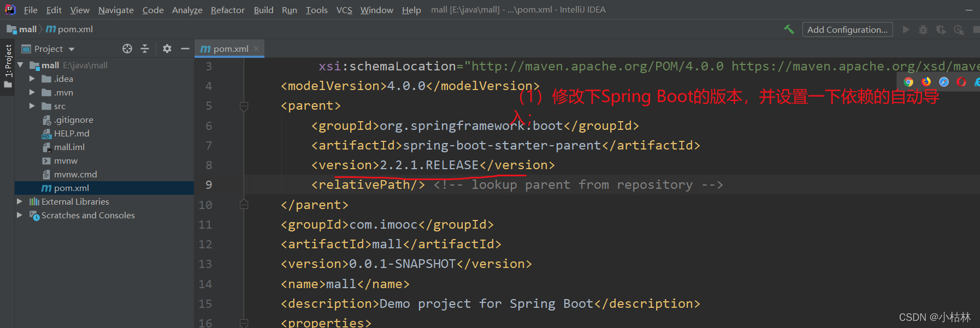Click the IntelliJ IDEA logo icon
Viewport: 980px width, 328px height.
[10, 9]
